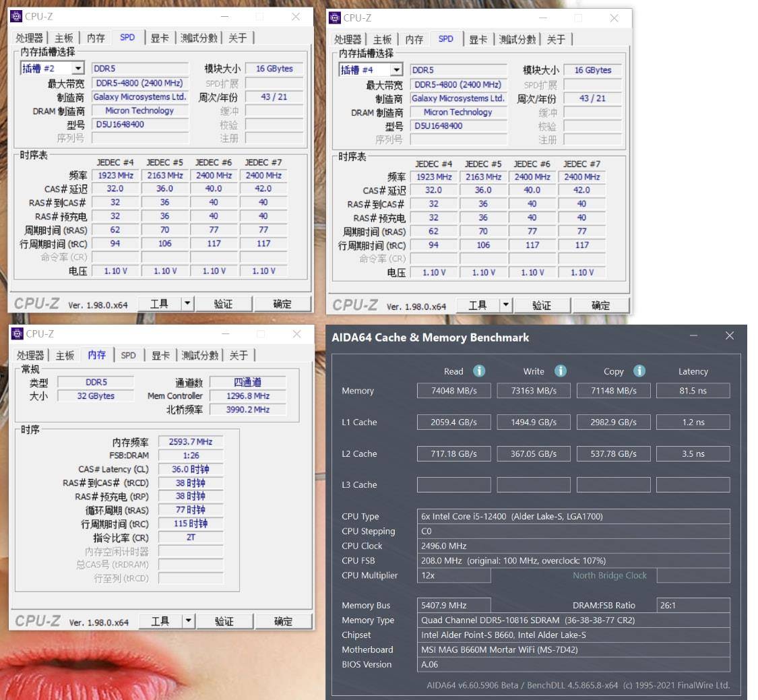Open the slot #4 memory slot dropdown
Image resolution: width=758 pixels, height=700 pixels.
[396, 70]
